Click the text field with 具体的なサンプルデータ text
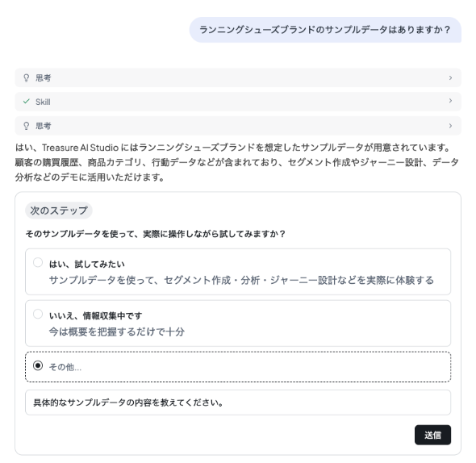 tap(238, 403)
